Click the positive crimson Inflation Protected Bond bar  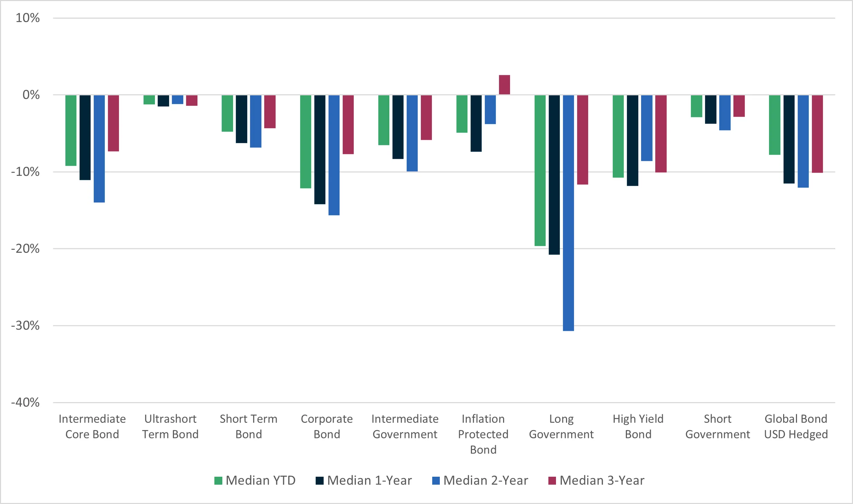coord(504,85)
